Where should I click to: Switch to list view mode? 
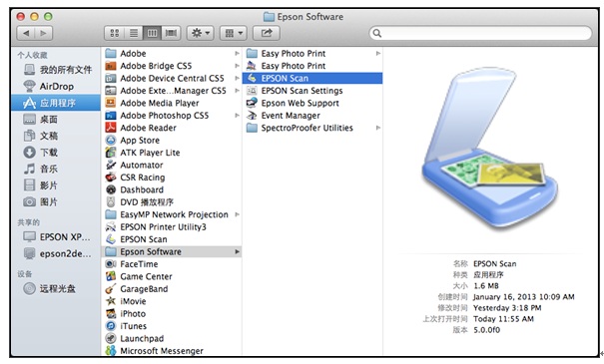tap(134, 33)
